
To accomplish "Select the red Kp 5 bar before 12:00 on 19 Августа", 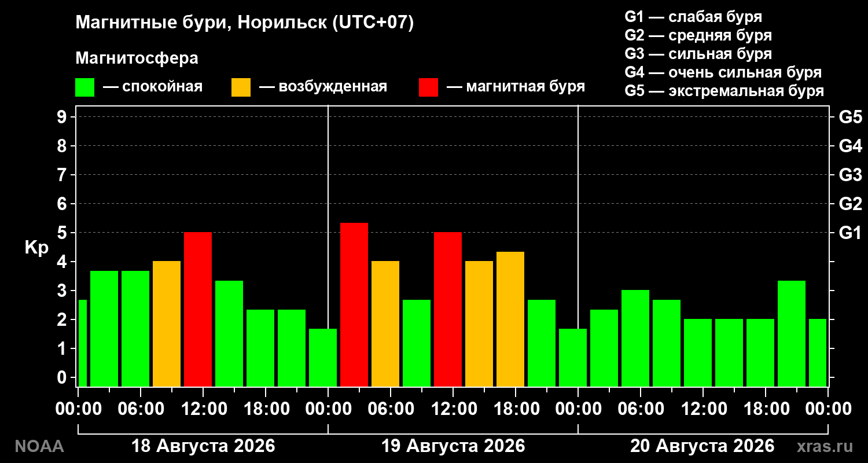I will click(448, 309).
